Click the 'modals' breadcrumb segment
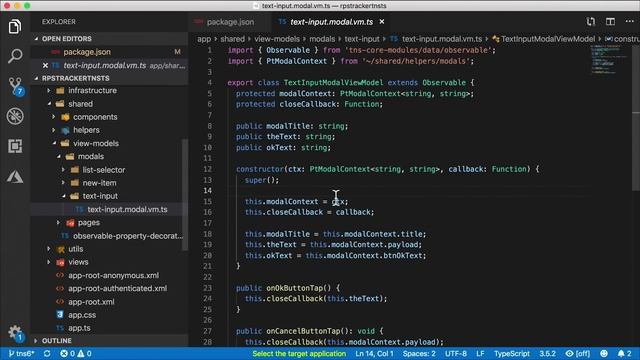This screenshot has height=360, width=640. 322,39
